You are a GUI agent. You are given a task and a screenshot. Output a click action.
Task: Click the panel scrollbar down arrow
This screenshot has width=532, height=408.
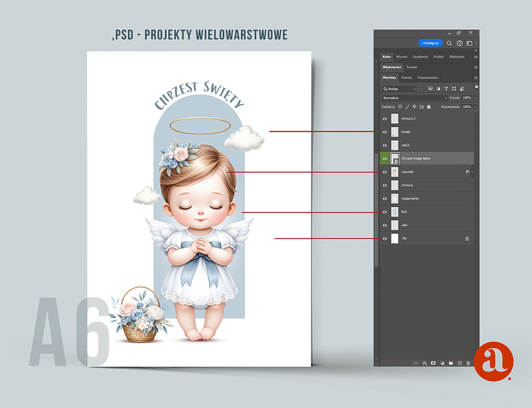coord(376,359)
